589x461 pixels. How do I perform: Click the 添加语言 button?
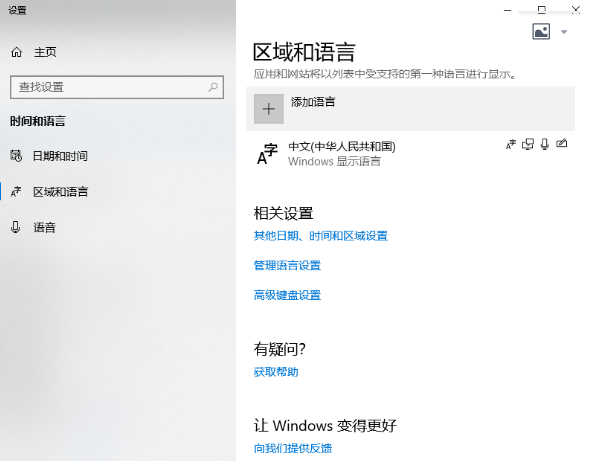(x=411, y=109)
